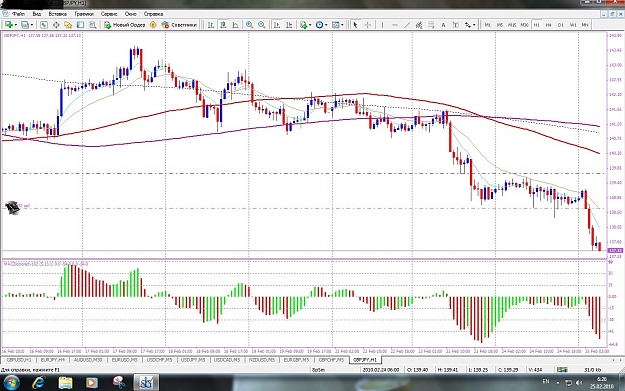Switch timeframe to W1
625x391 pixels.
tap(573, 25)
